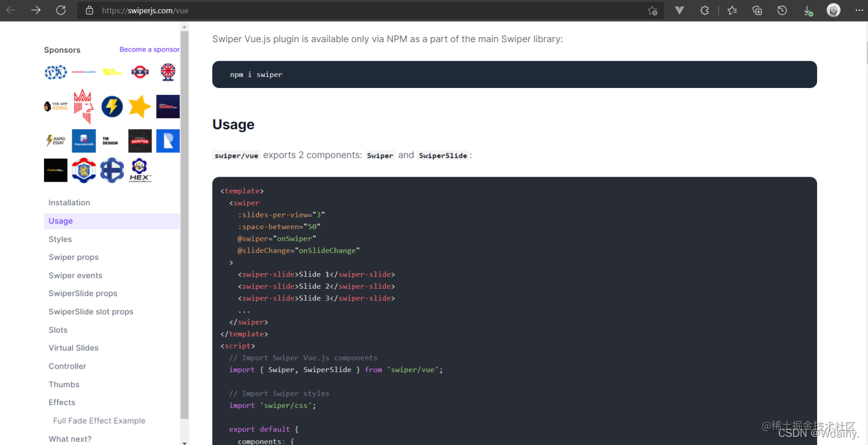Open the Collections icon
Image resolution: width=868 pixels, height=445 pixels.
point(757,10)
